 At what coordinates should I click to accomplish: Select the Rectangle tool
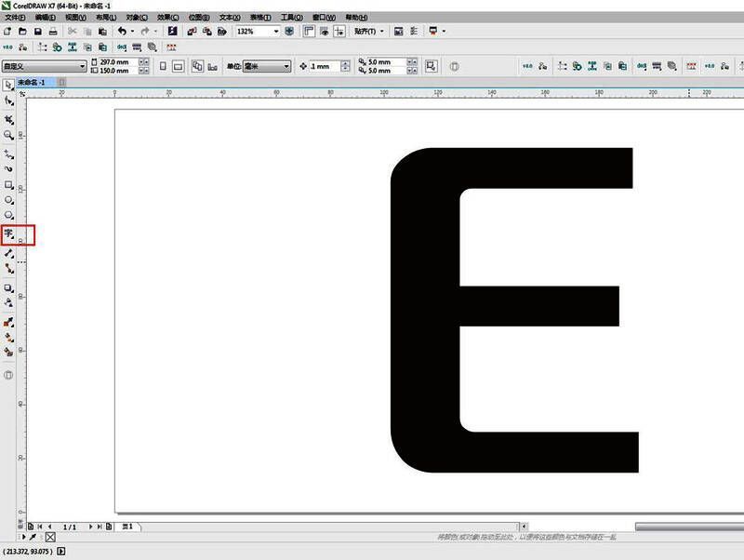coord(9,185)
